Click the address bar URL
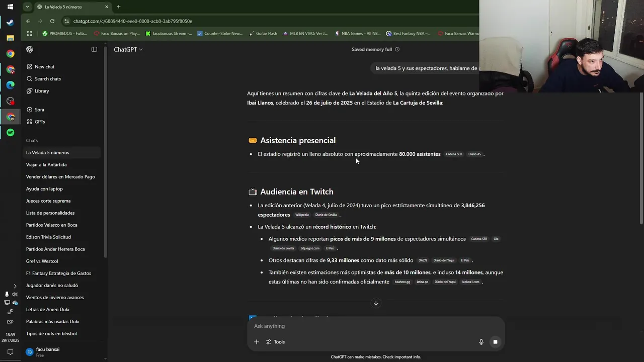 (133, 21)
